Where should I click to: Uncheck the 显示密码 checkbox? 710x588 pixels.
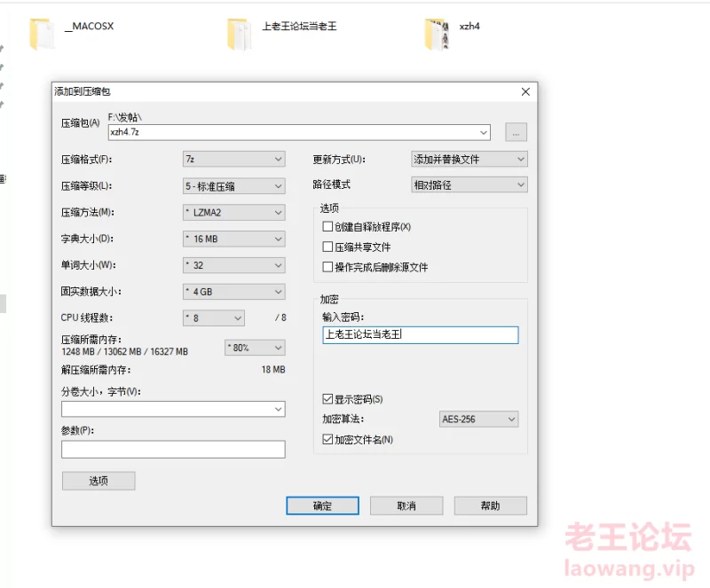point(327,399)
